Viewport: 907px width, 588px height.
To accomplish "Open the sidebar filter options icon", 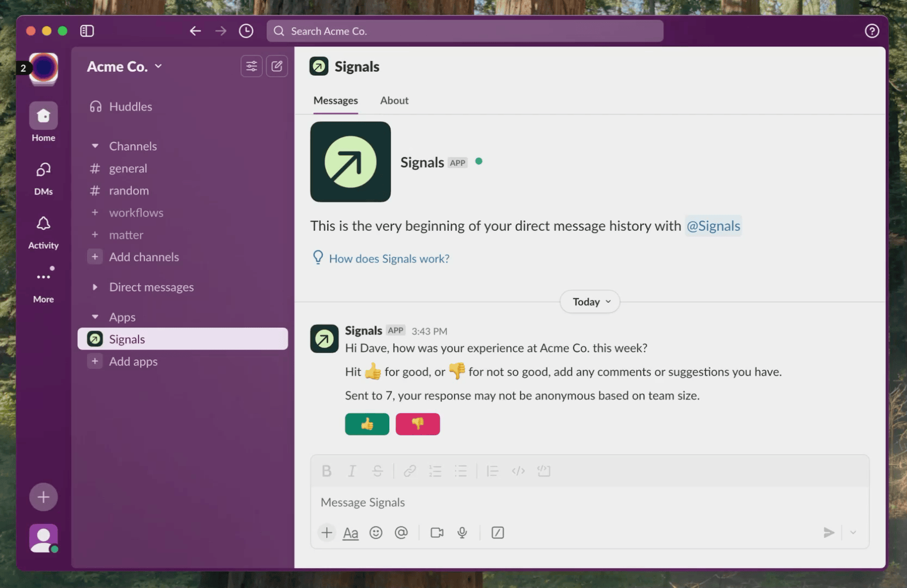I will click(x=251, y=66).
